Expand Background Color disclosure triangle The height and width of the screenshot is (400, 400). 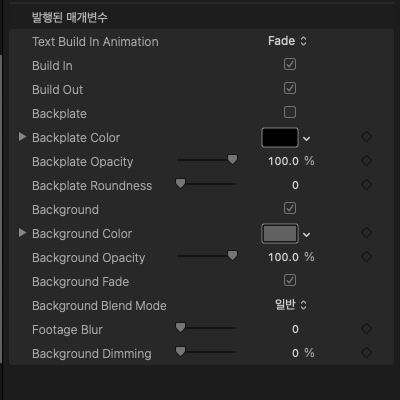point(22,233)
